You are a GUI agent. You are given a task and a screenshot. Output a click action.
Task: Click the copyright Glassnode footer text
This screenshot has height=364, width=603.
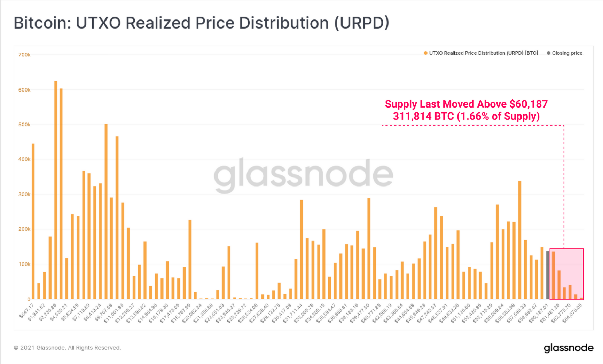click(x=67, y=348)
